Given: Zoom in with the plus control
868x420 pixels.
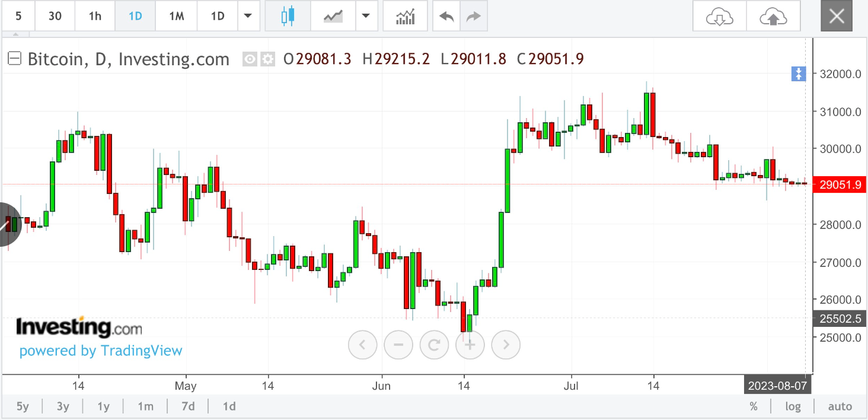Looking at the screenshot, I should click(470, 344).
